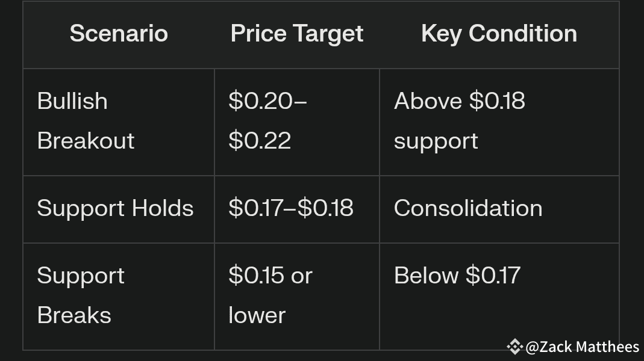Click the Scenario column header
644x361 pixels.
[x=119, y=34]
